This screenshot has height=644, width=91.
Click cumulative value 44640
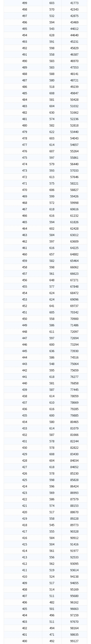tap(74, 35)
